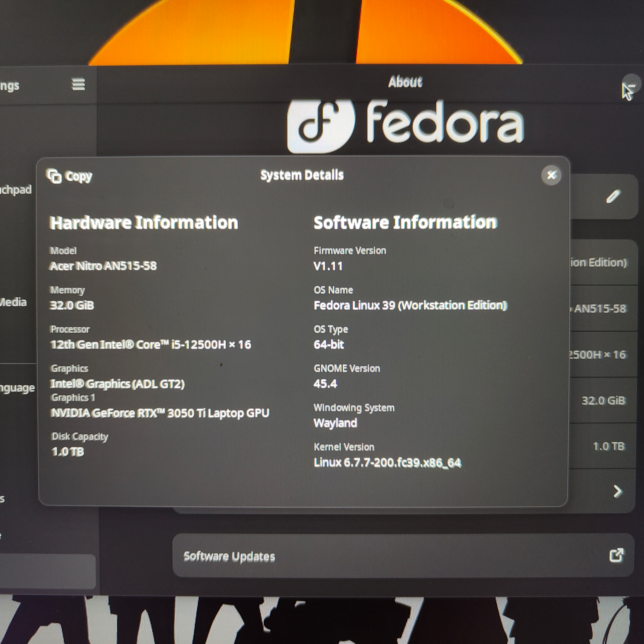Open the Settings hamburger menu
644x644 pixels.
78,84
